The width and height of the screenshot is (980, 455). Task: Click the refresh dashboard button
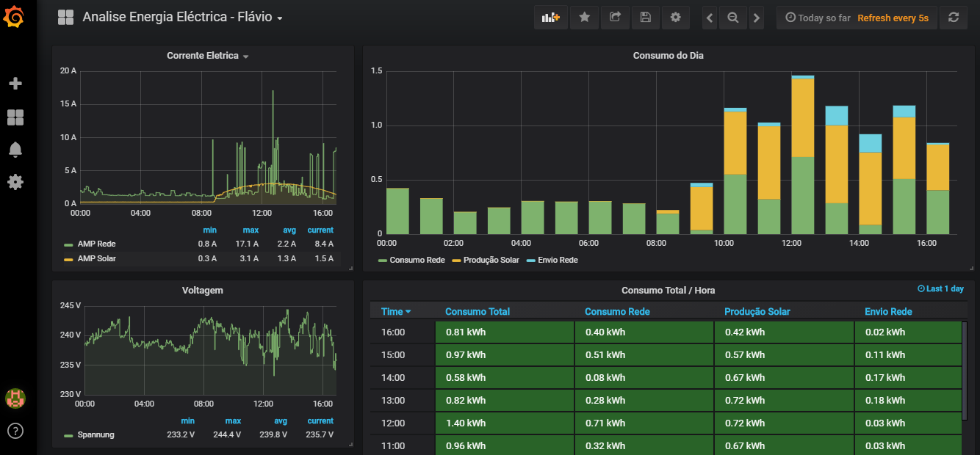coord(954,18)
